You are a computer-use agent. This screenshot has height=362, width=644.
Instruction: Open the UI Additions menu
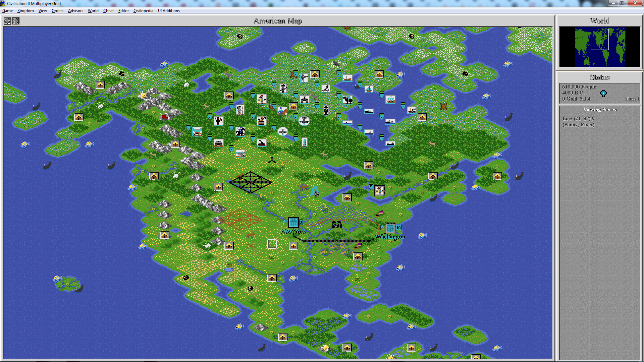click(169, 11)
